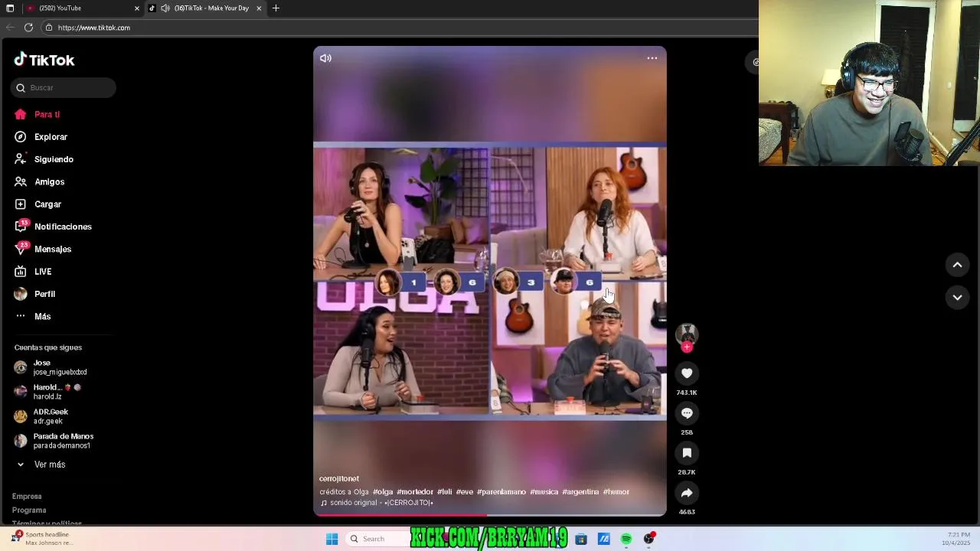Open Notificaciones panel
980x551 pixels.
[x=64, y=227]
